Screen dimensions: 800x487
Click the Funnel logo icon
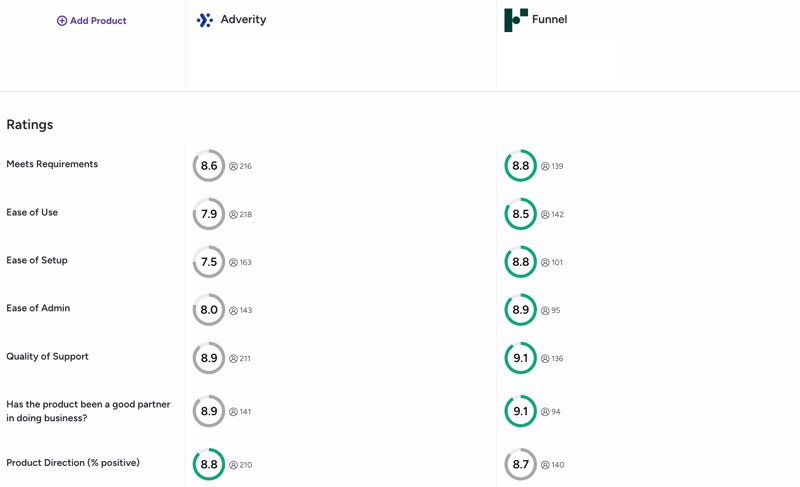[516, 20]
